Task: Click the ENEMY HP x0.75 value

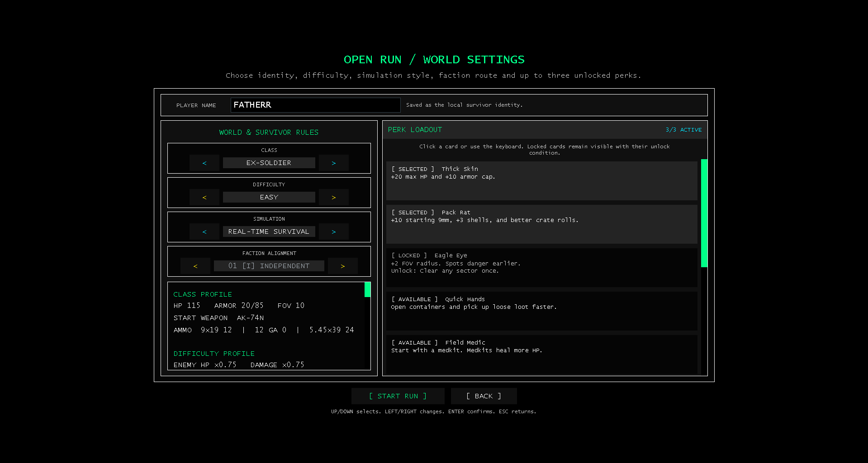Action: point(205,365)
